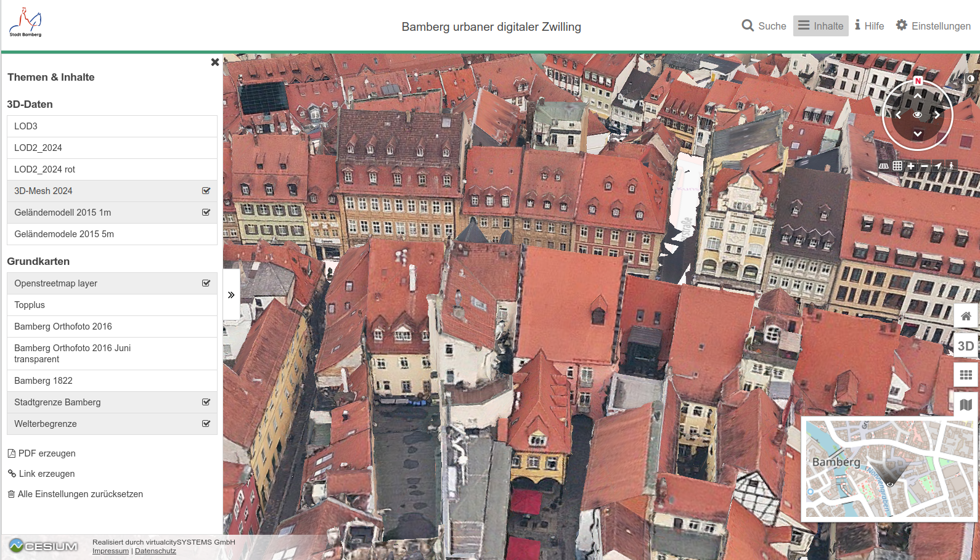Rotate the view with compass right arrow

click(x=937, y=115)
